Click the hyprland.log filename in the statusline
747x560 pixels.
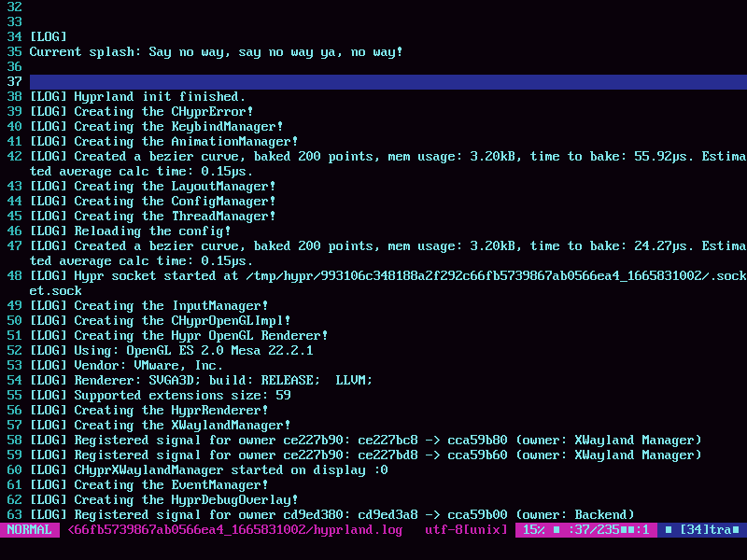359,529
